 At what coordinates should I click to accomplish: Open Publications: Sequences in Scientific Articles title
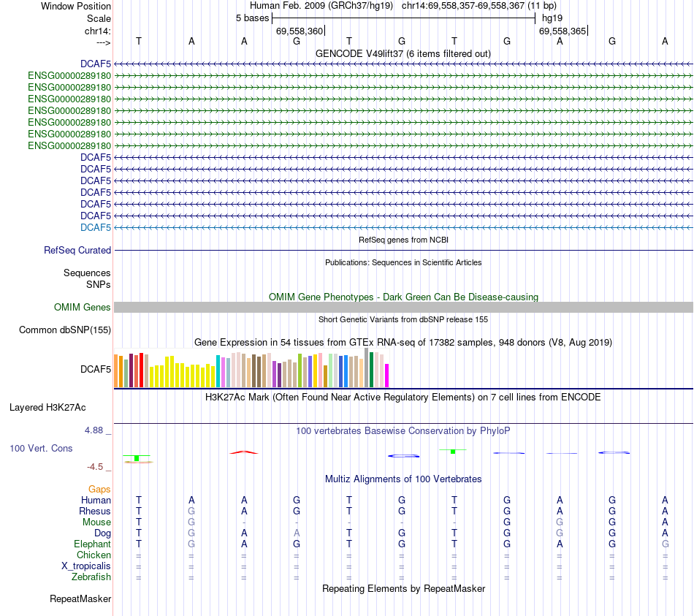tap(403, 262)
